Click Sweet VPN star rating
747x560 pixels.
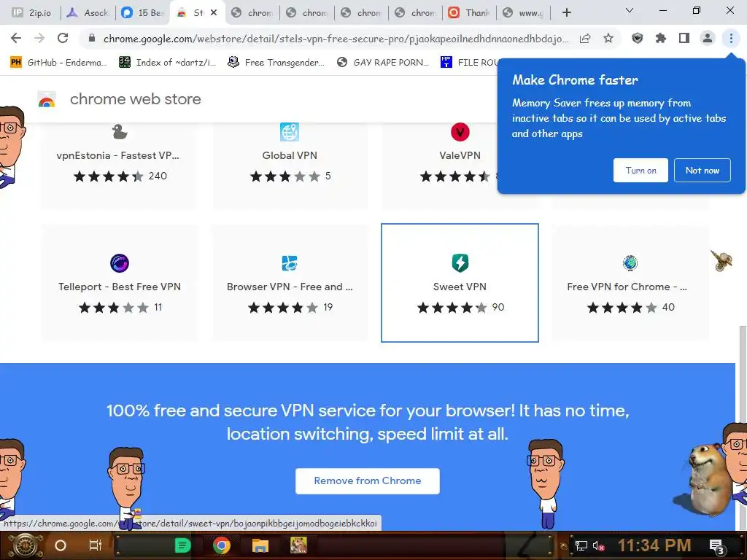452,308
